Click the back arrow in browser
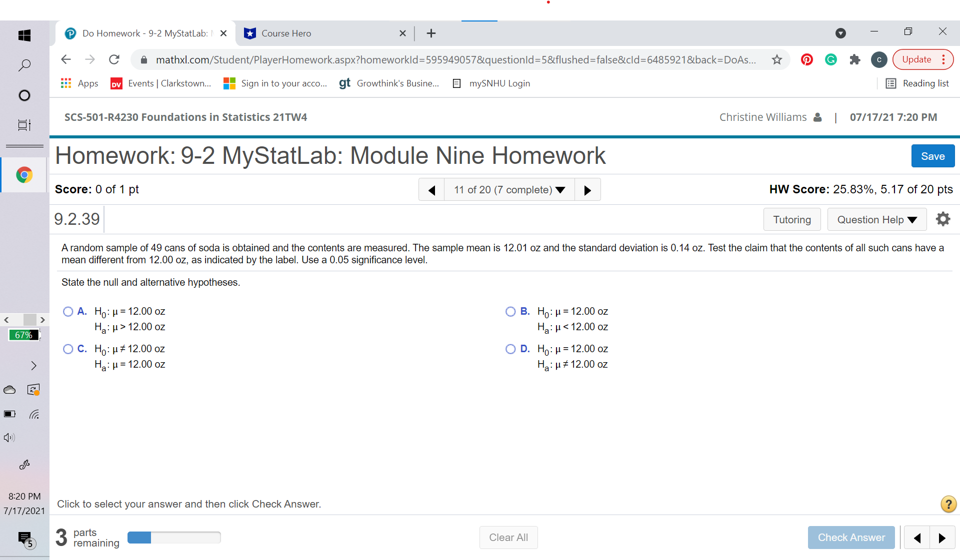 pos(66,60)
